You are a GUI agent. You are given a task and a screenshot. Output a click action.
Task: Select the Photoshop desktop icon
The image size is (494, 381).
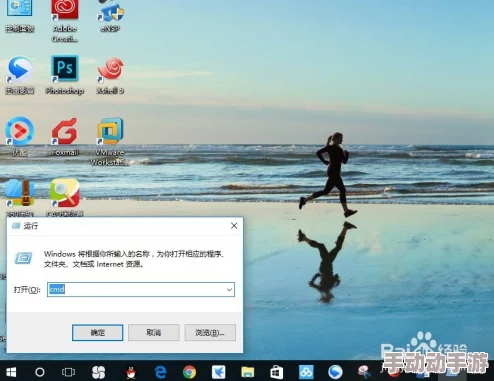65,75
